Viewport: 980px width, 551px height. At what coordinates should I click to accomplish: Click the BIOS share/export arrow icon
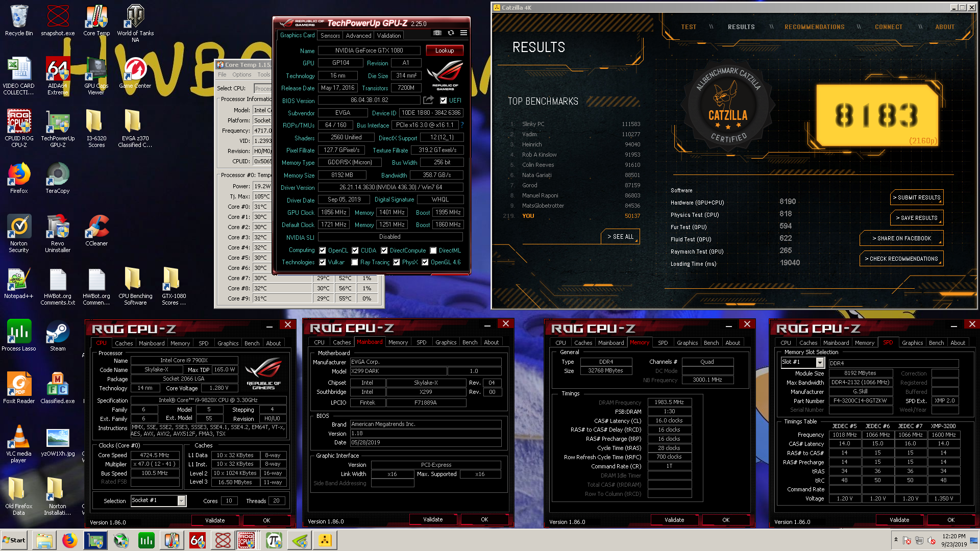(x=429, y=100)
